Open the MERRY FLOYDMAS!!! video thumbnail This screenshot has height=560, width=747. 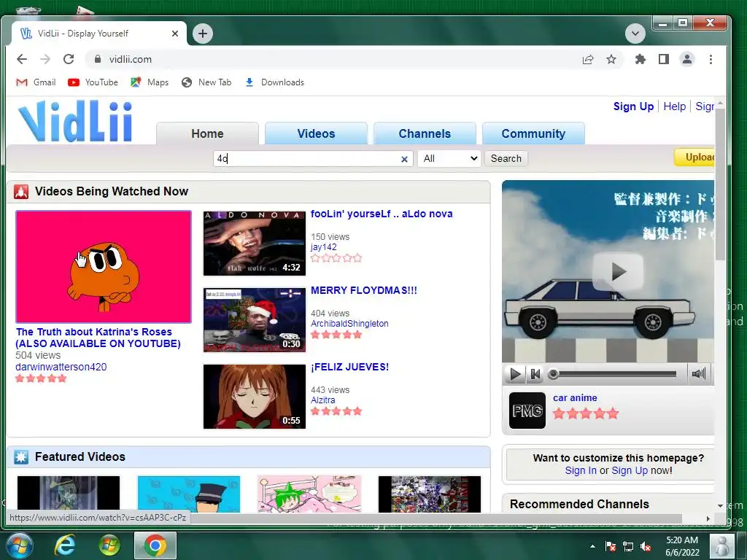[255, 320]
